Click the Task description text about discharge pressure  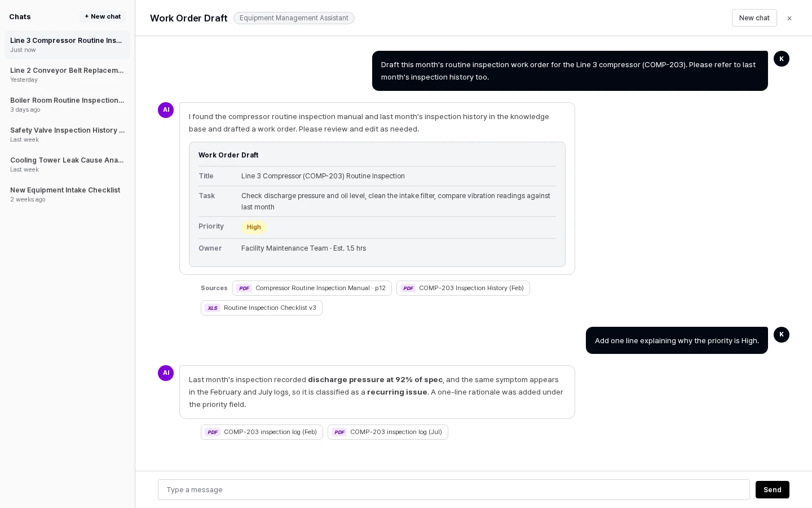(396, 202)
